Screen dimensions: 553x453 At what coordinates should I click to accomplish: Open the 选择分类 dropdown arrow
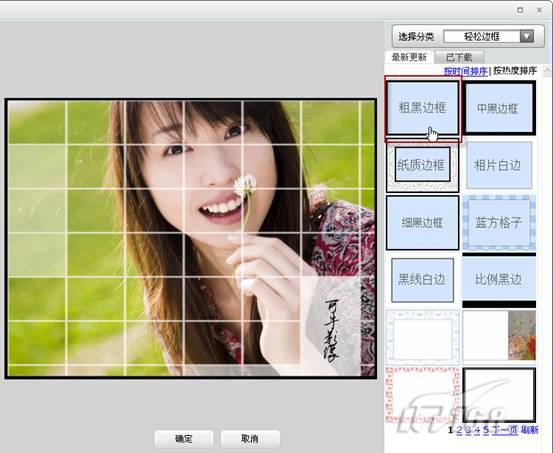(527, 36)
